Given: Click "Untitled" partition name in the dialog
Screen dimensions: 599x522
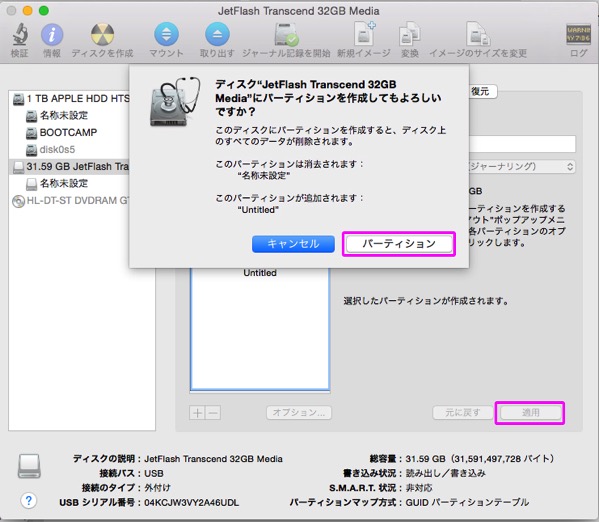Looking at the screenshot, I should [x=258, y=210].
